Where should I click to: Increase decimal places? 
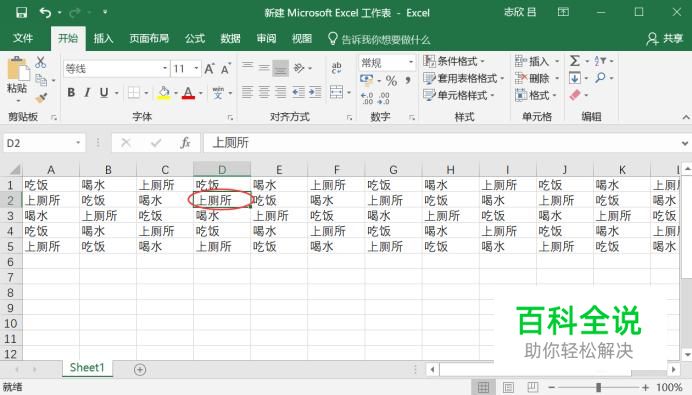point(367,98)
